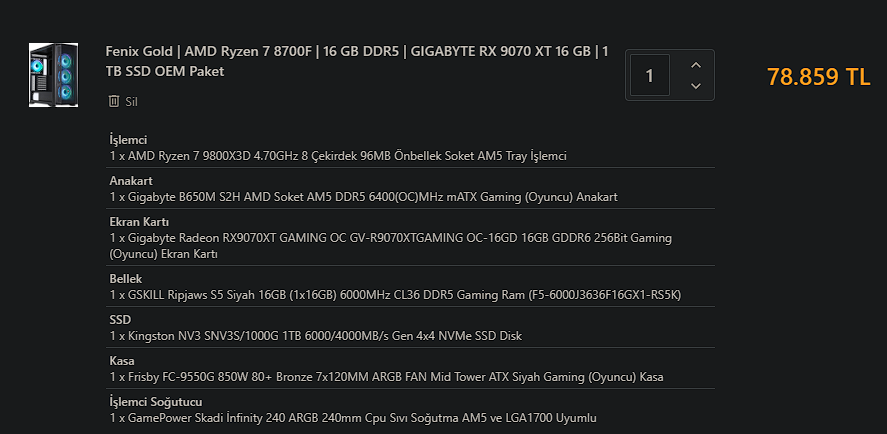
Task: Click the Sil remove link
Action: [132, 102]
